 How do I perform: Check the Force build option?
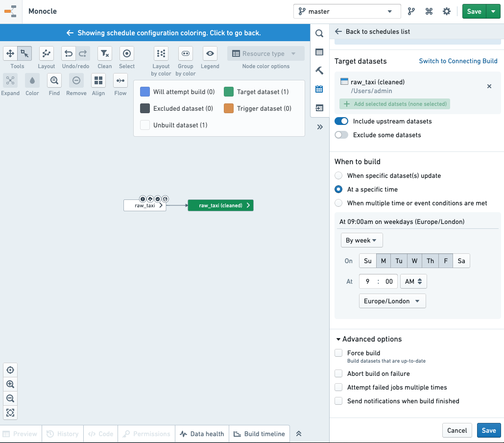point(338,353)
